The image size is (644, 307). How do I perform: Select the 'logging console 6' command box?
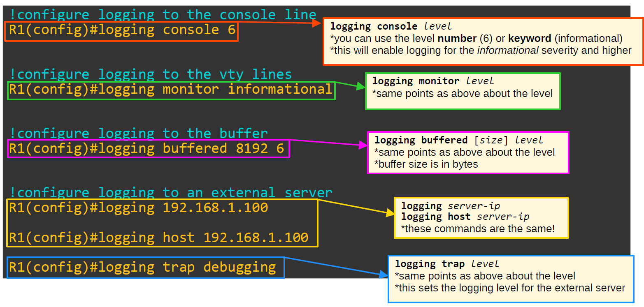(x=121, y=30)
